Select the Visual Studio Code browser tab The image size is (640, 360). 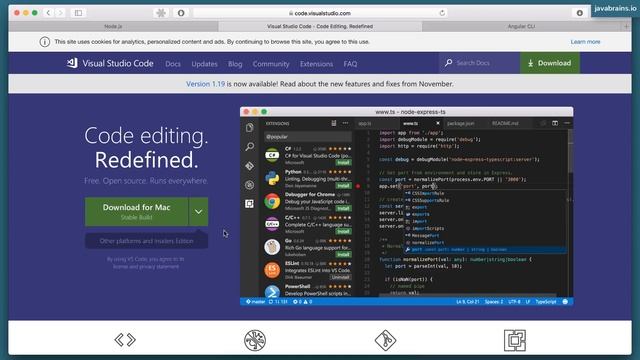pyautogui.click(x=320, y=27)
